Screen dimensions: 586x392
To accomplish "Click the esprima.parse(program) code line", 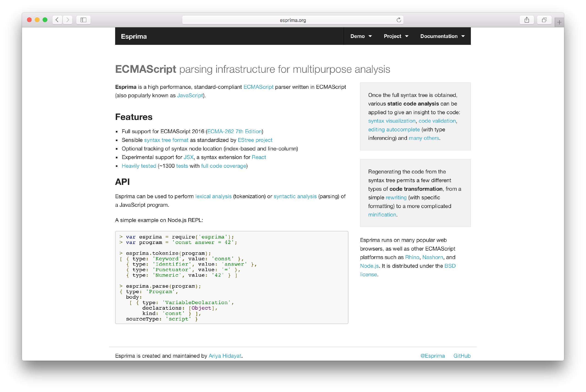I will 160,286.
